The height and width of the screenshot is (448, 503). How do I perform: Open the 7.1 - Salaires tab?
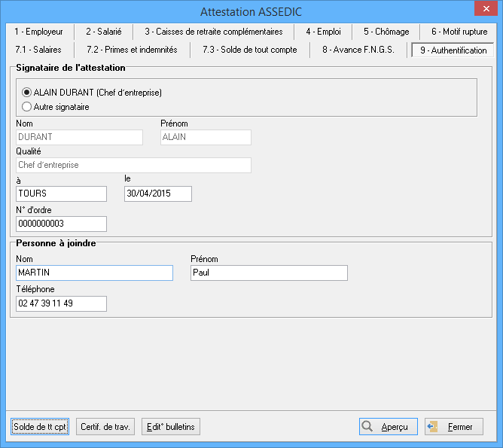tap(38, 50)
